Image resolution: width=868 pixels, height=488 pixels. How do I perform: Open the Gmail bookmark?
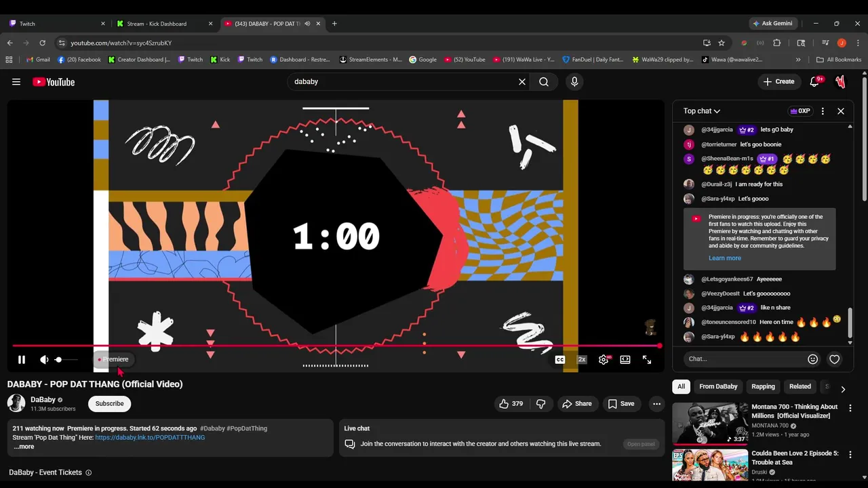(x=38, y=60)
